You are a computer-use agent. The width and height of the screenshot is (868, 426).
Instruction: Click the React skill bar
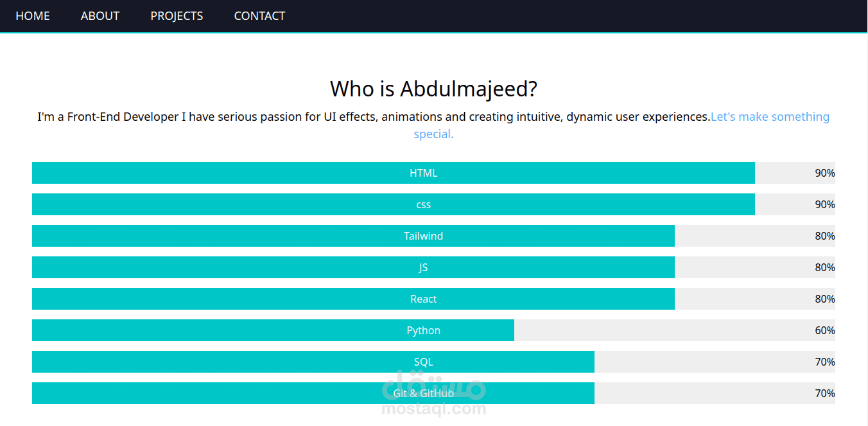tap(353, 299)
